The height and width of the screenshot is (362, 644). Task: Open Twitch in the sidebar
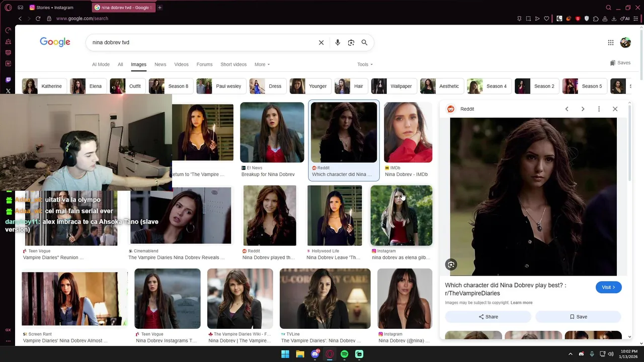coord(8,80)
